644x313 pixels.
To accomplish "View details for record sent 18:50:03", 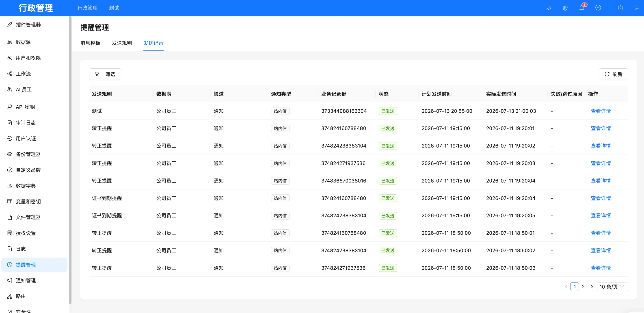I will coord(601,268).
